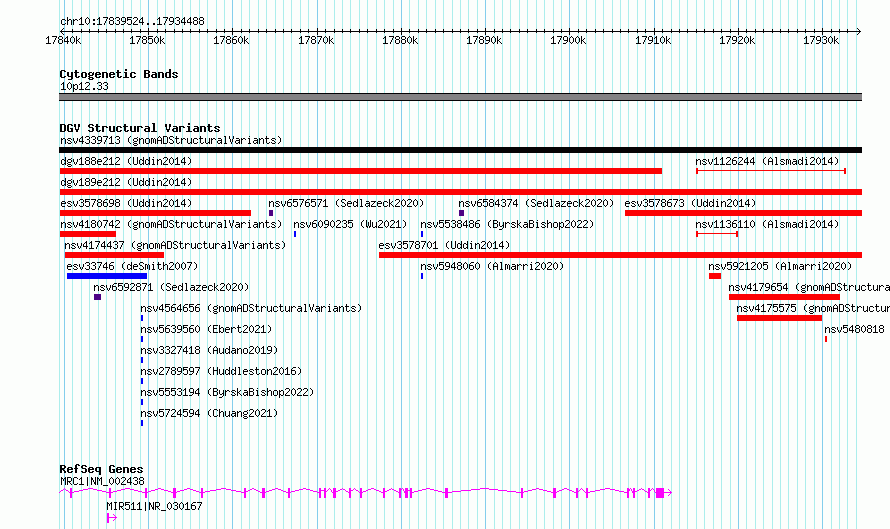Open nsv6592871 (Sedlazeck2020) variant label

[x=171, y=287]
